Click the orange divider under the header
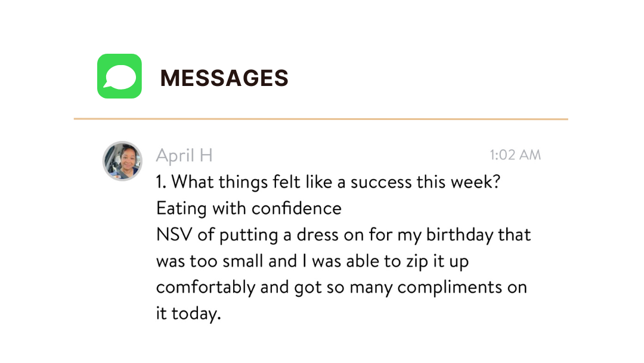 coord(320,119)
